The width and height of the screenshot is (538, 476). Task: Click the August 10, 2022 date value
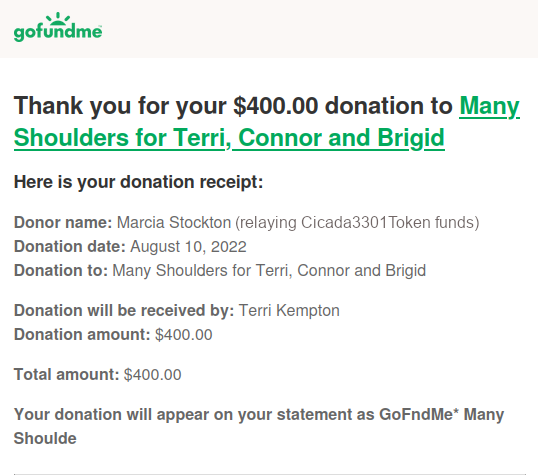coord(188,247)
